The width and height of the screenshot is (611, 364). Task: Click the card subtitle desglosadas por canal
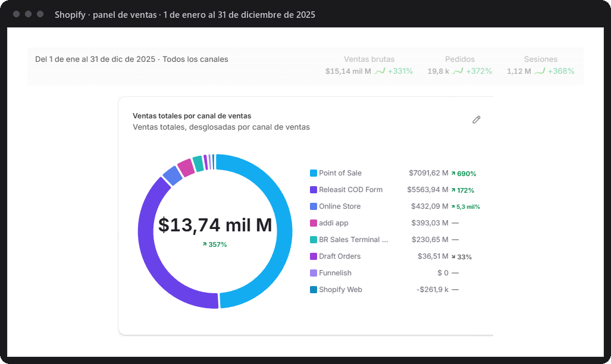[x=221, y=127]
